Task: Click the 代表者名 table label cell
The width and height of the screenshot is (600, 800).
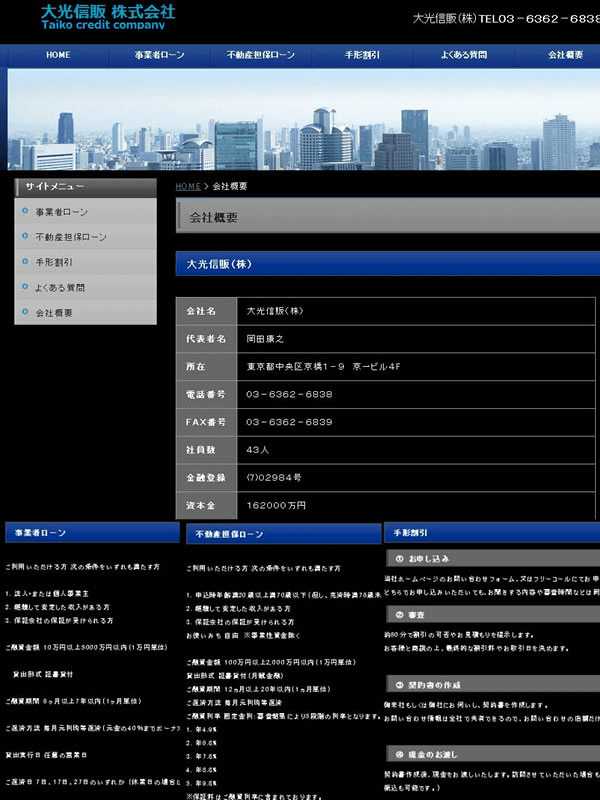Action: pos(207,339)
